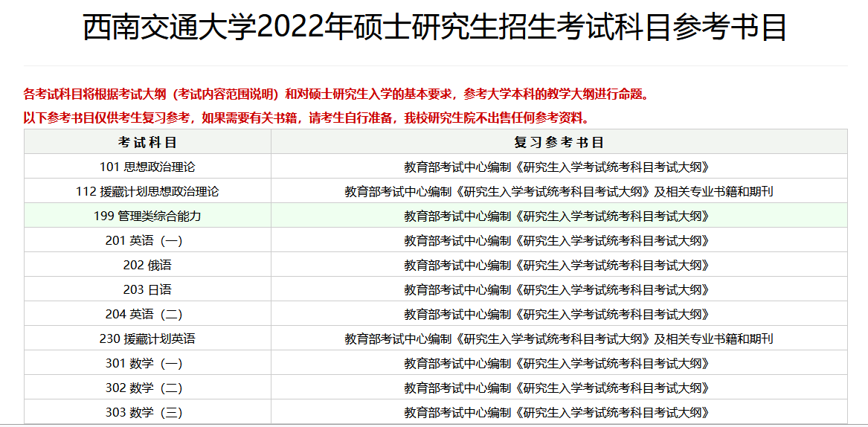Select the highlighted 199 管理类综合能力 cell
The width and height of the screenshot is (868, 427).
coord(147,216)
